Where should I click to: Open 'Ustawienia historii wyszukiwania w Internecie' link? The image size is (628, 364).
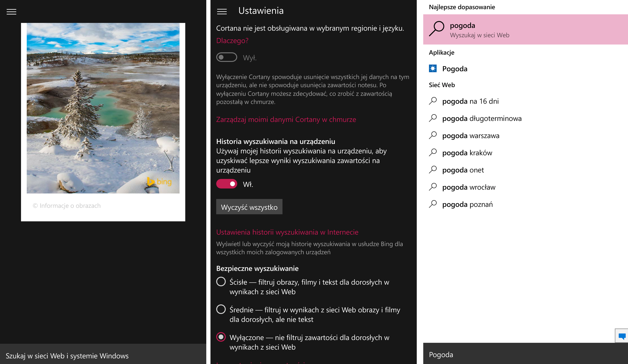[287, 232]
